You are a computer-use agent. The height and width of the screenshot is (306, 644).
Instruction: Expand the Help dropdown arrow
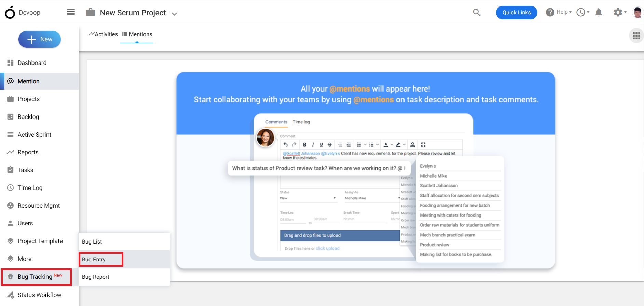tap(570, 12)
